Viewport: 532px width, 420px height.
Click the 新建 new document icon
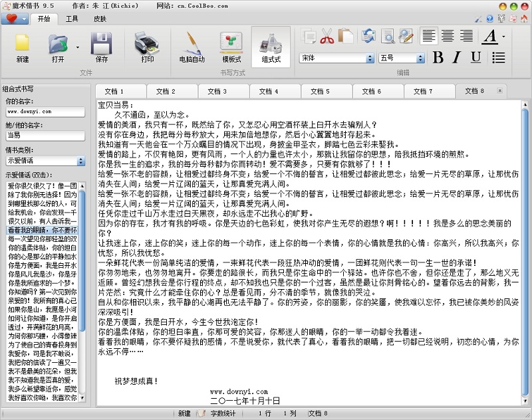[23, 44]
